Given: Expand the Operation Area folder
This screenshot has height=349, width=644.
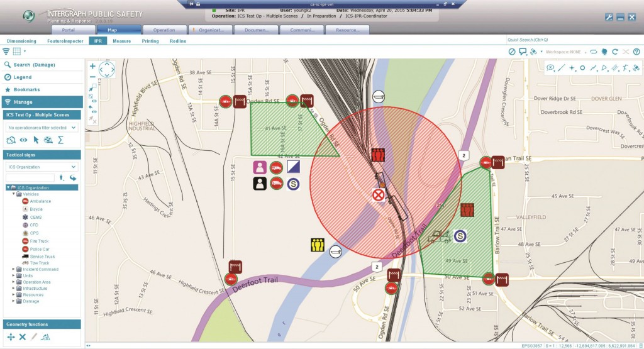Looking at the screenshot, I should tap(14, 282).
